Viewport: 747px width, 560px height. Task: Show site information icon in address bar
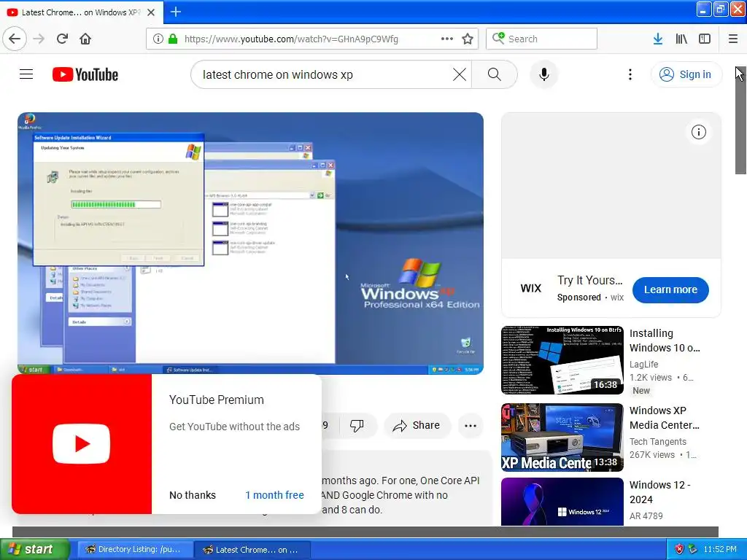158,39
